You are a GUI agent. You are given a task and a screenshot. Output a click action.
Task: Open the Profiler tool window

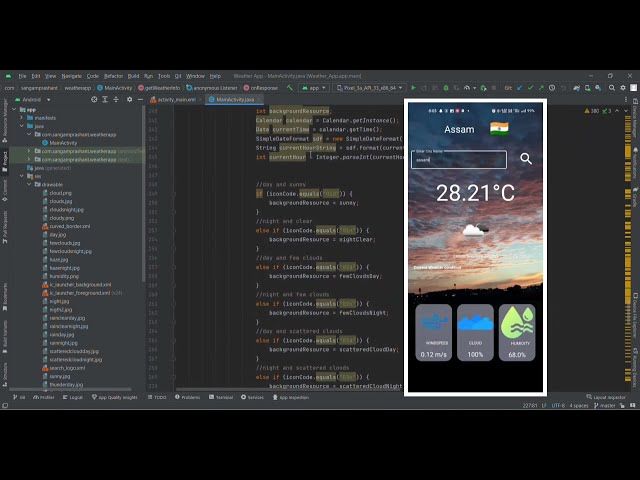pyautogui.click(x=44, y=397)
